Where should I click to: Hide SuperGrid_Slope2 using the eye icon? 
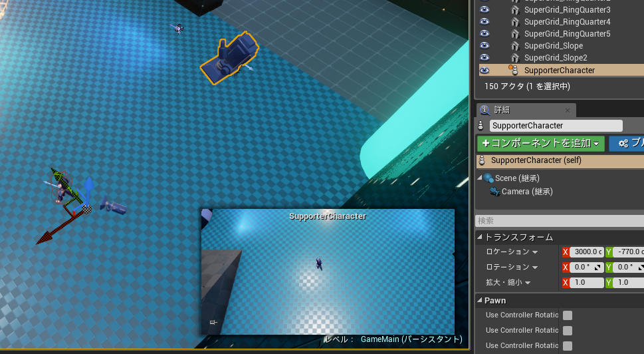(x=484, y=57)
